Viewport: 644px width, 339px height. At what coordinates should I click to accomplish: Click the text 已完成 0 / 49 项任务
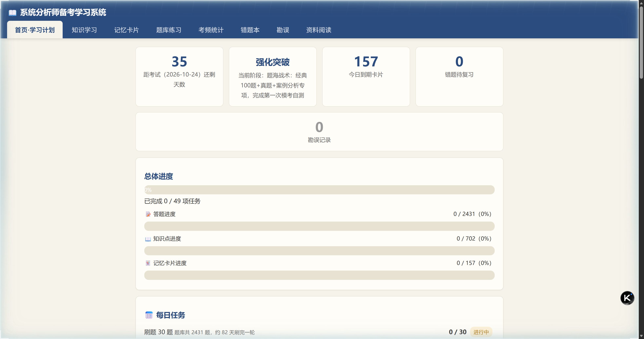tap(172, 201)
